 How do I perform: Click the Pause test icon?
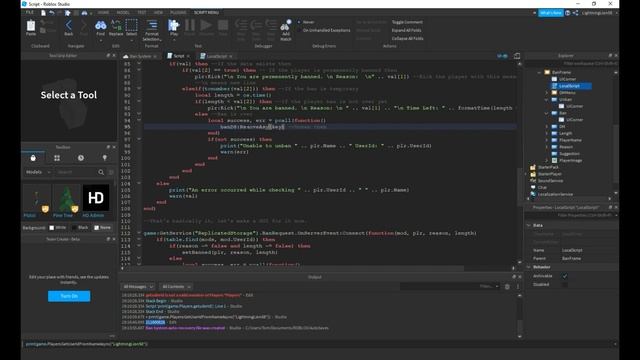click(x=190, y=25)
